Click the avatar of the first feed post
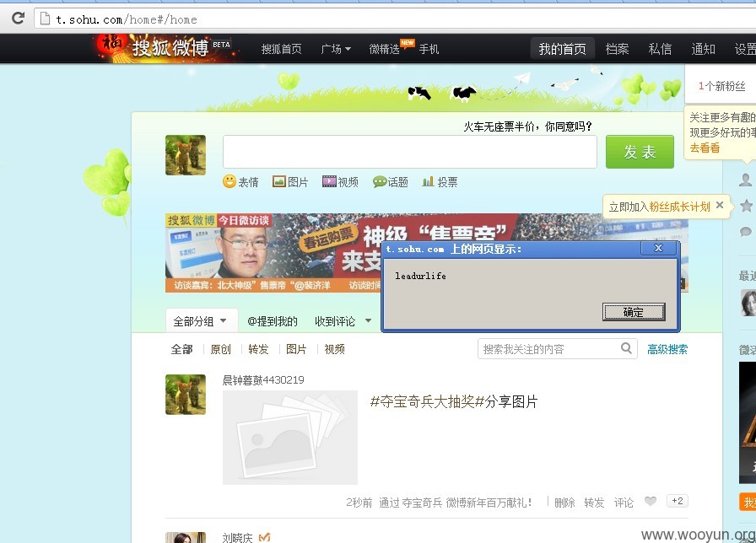This screenshot has width=756, height=543. 186,395
